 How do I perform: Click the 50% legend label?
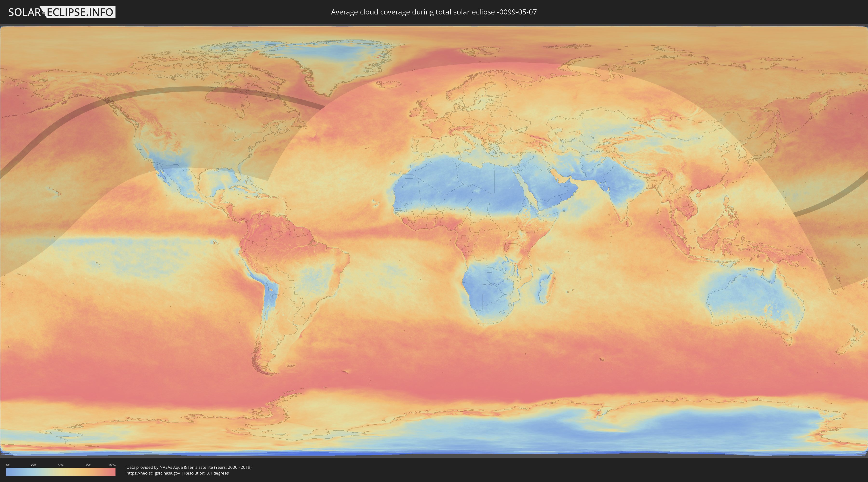(61, 465)
